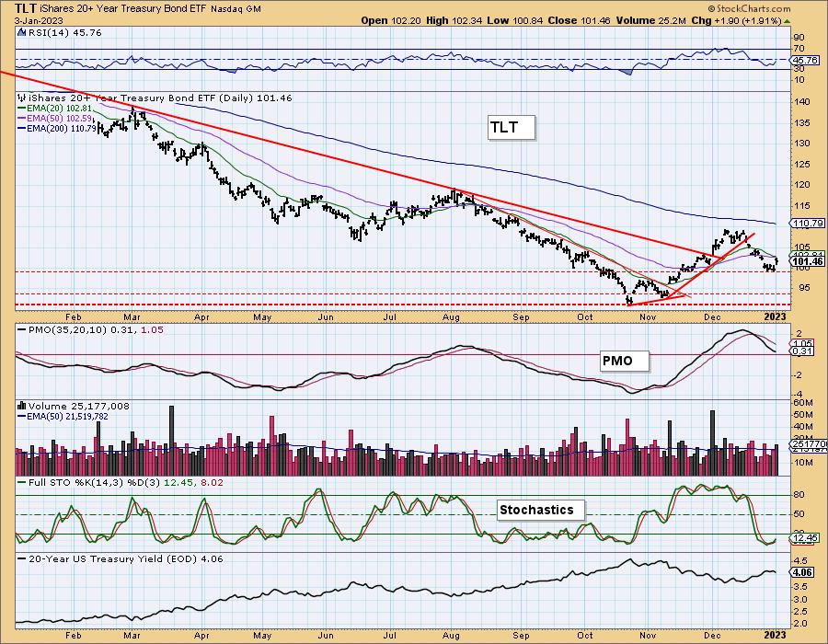Click the copyright symbol before StockCharts.com
Image resolution: width=828 pixels, height=644 pixels.
[711, 8]
